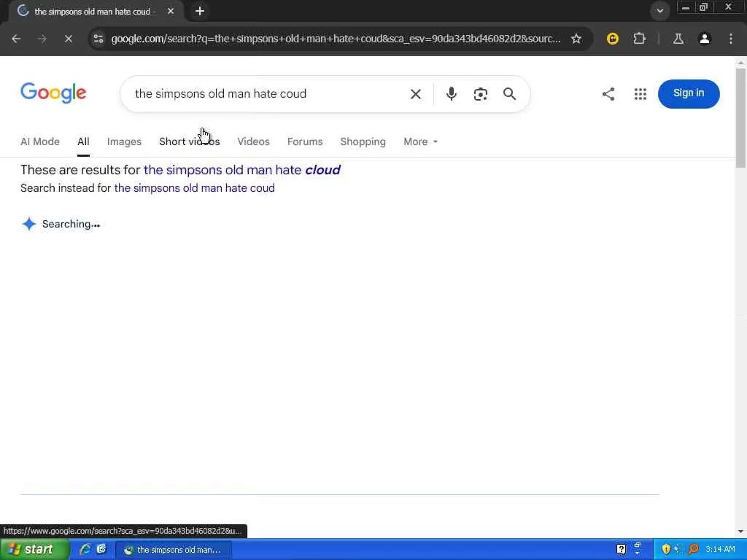747x560 pixels.
Task: Open a new tab with the plus button
Action: [200, 11]
